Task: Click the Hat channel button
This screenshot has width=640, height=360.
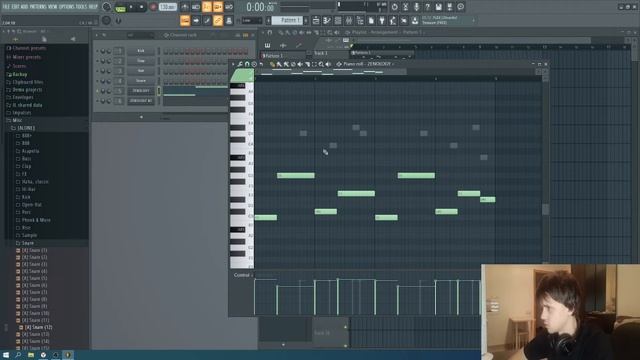Action: [x=141, y=71]
